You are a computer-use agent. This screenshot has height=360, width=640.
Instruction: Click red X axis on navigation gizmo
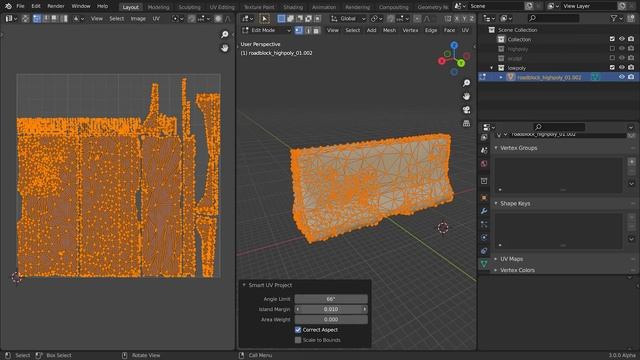tap(442, 61)
